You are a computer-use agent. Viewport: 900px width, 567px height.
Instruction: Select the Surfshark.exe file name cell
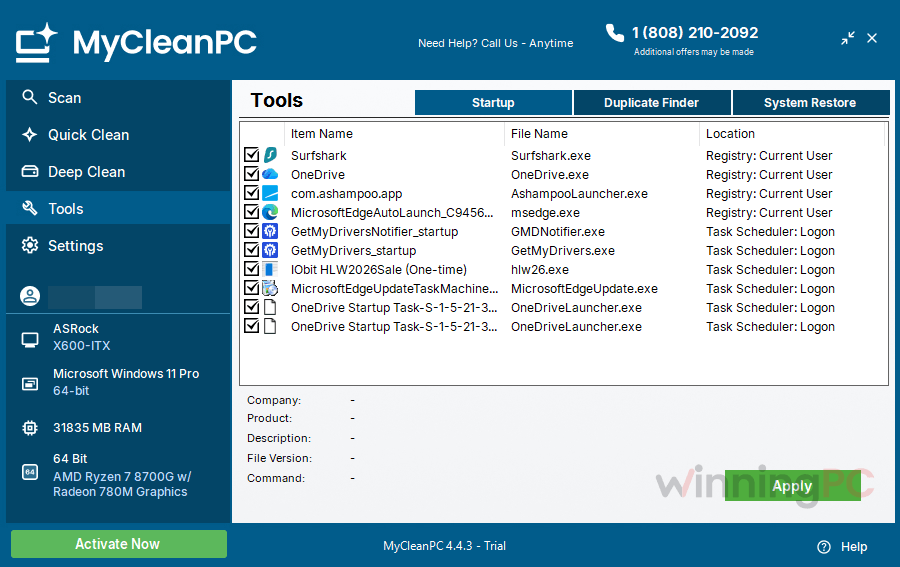(550, 156)
